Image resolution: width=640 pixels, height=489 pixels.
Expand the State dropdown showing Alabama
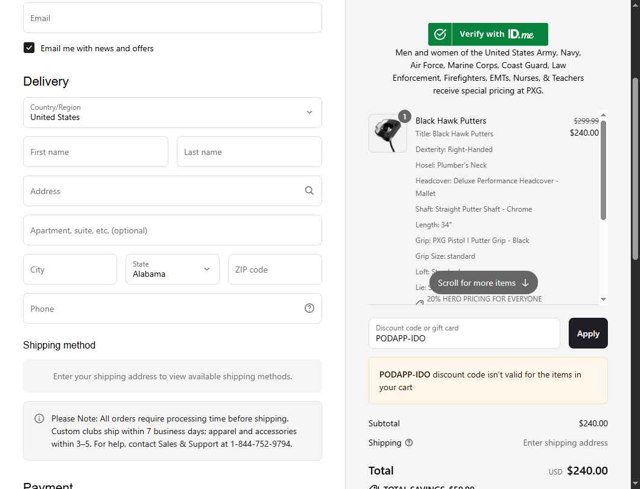coord(172,269)
